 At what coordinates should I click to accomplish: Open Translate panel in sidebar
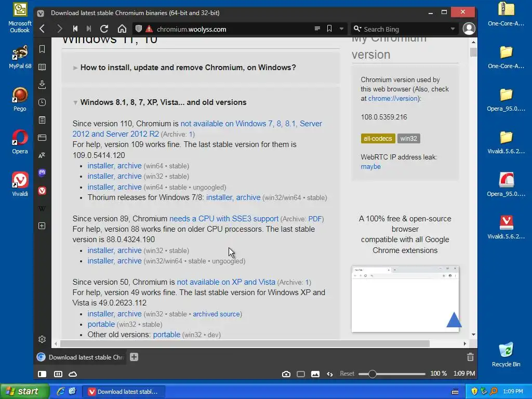pos(42,155)
